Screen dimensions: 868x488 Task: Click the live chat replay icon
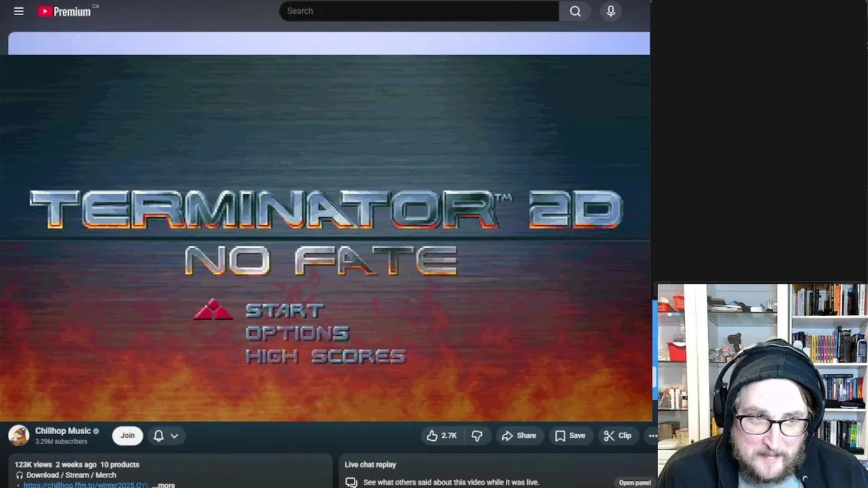351,483
